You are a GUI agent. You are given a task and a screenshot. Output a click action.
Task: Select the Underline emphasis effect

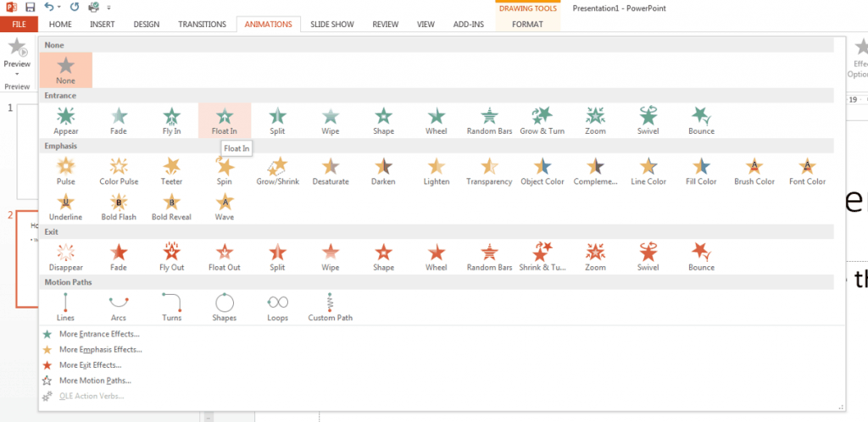[x=66, y=207]
